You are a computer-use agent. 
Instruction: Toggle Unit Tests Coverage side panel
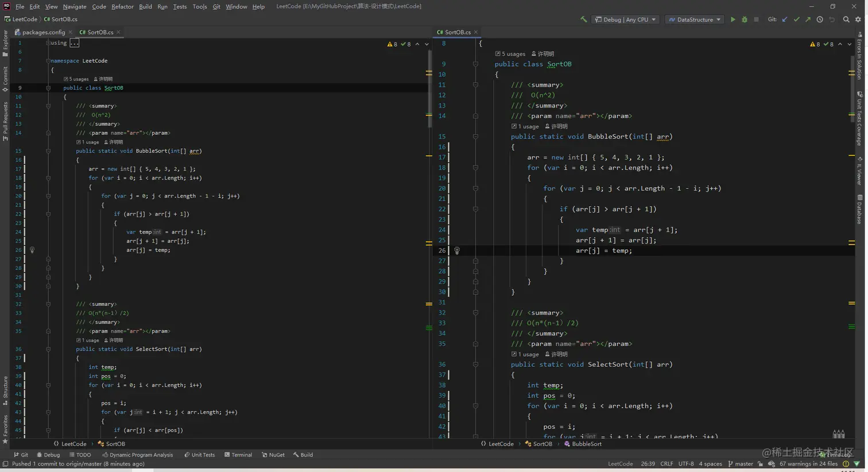pos(859,118)
